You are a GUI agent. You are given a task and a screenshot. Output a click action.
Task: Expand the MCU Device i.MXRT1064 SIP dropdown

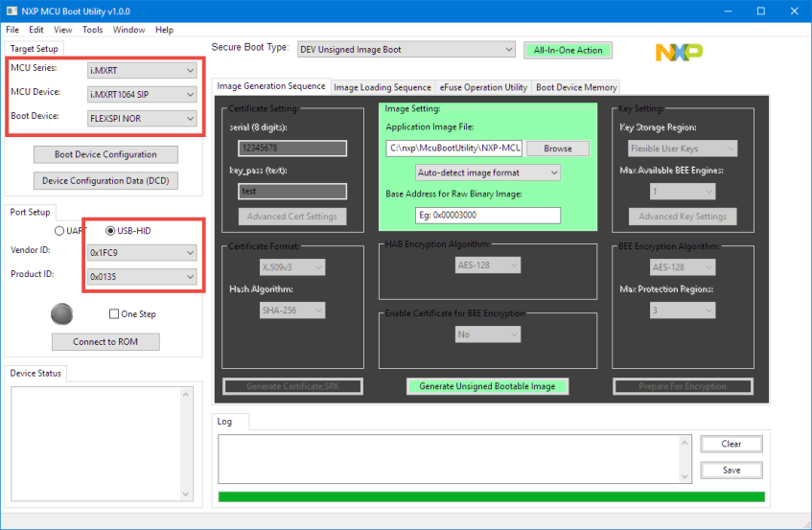(142, 94)
